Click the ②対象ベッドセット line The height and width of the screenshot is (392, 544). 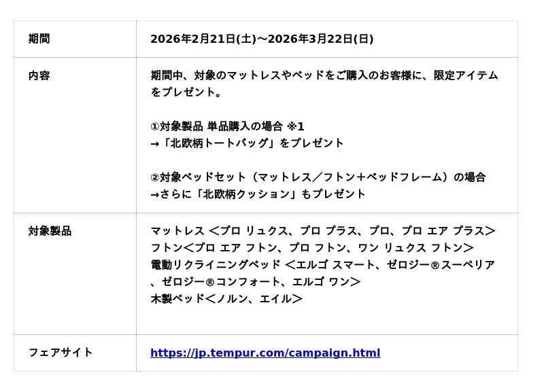point(318,178)
